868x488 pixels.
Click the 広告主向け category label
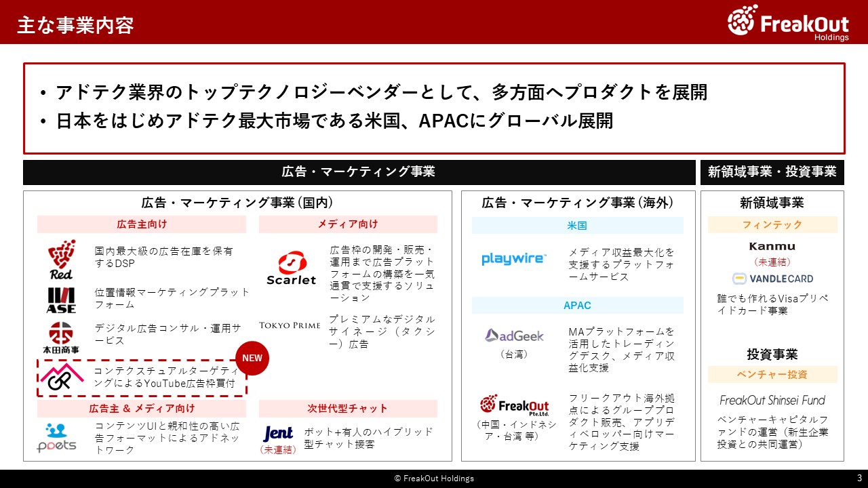click(142, 224)
